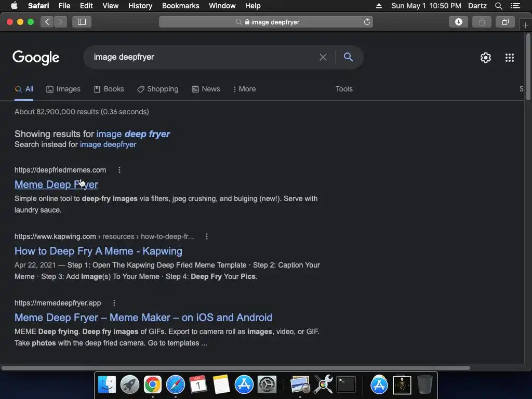Open the Window menu

click(x=222, y=6)
